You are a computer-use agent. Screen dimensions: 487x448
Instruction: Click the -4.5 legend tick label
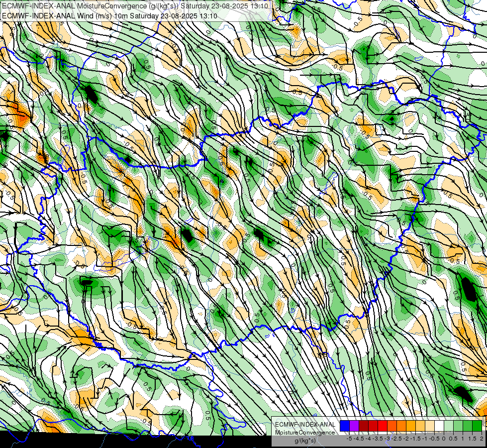coord(359,439)
